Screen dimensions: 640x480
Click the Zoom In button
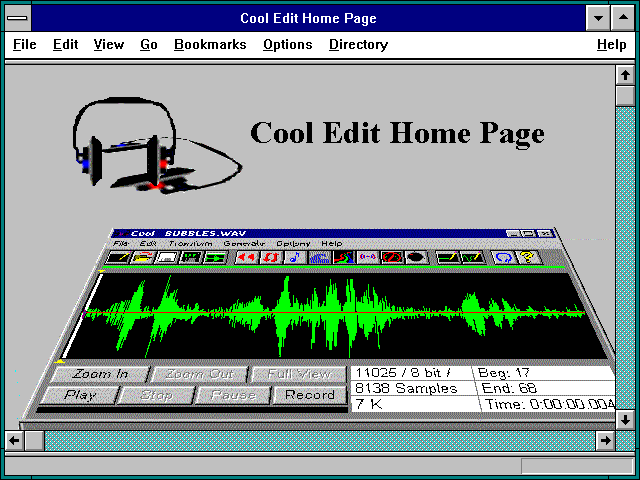click(x=100, y=374)
